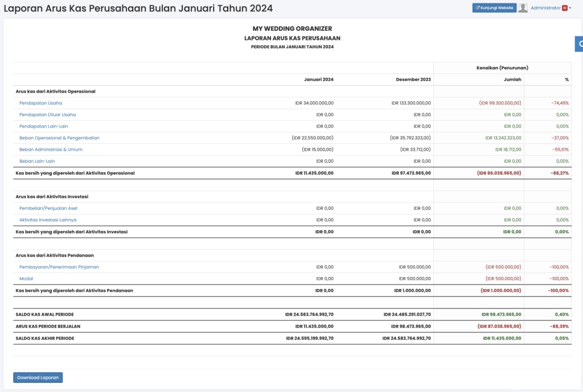Click the red notification badge showing 10
Viewport: 583px width, 392px height.
[x=564, y=8]
